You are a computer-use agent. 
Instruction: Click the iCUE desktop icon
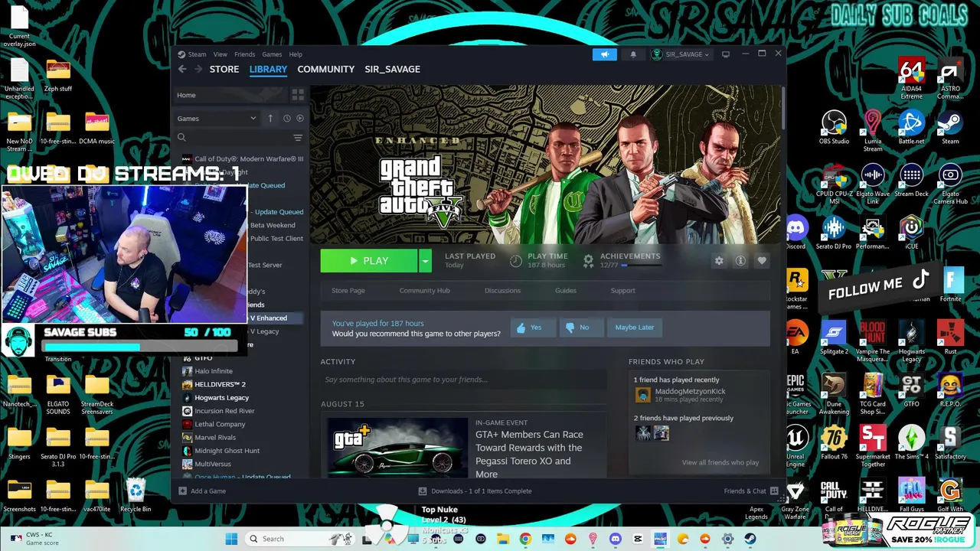click(x=911, y=233)
